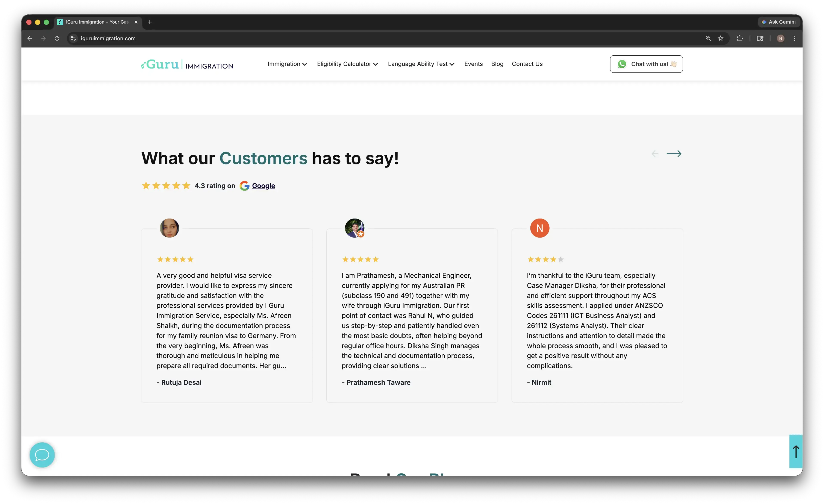Click the address bar URL field

(x=388, y=38)
